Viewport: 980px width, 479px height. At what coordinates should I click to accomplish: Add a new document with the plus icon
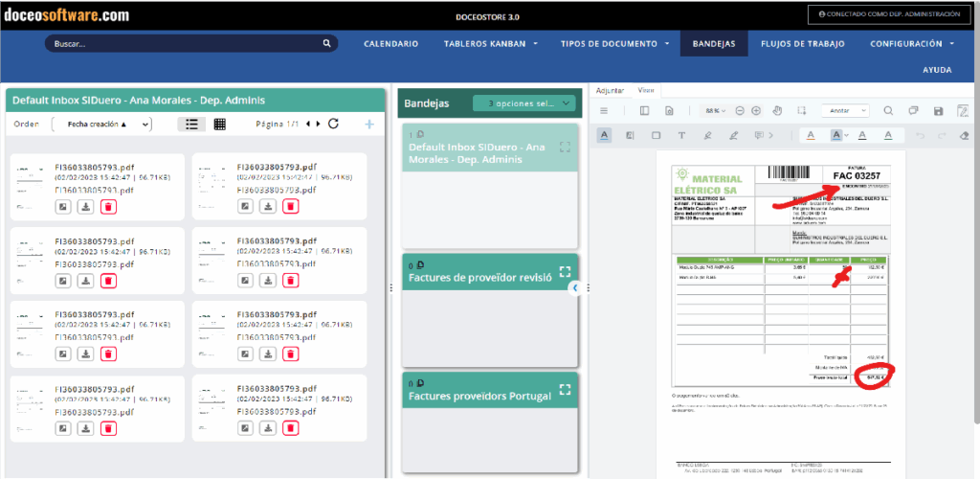click(369, 125)
